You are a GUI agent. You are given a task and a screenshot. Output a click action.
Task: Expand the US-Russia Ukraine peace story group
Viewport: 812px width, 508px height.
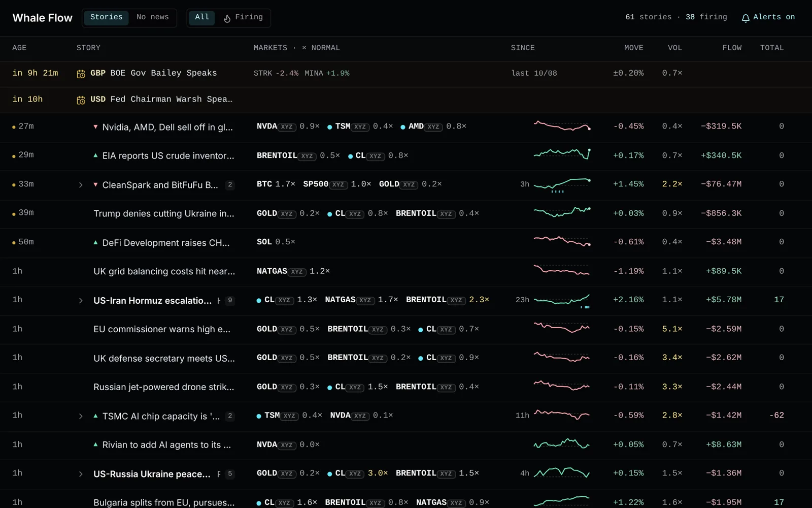[x=81, y=474]
